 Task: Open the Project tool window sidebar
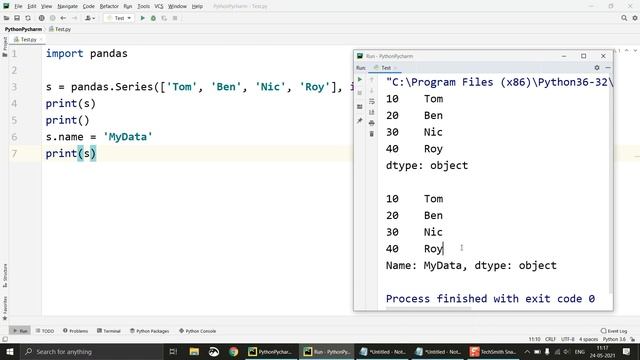tap(5, 47)
